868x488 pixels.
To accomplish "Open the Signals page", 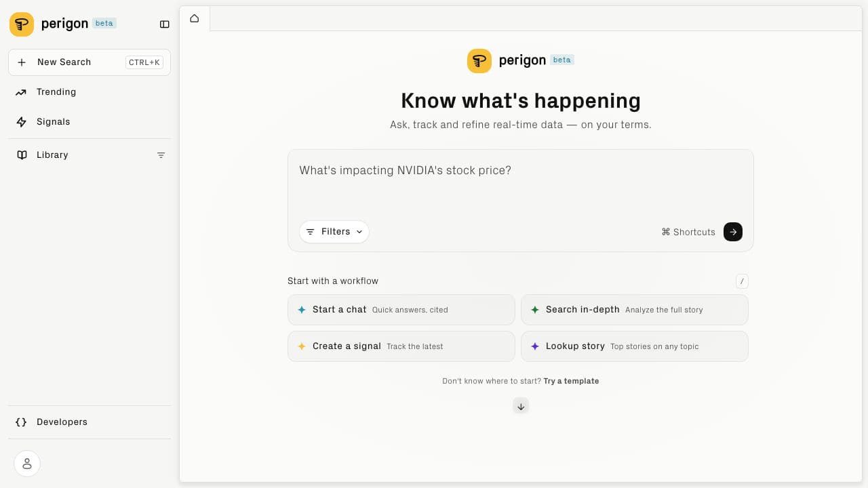I will click(x=90, y=122).
